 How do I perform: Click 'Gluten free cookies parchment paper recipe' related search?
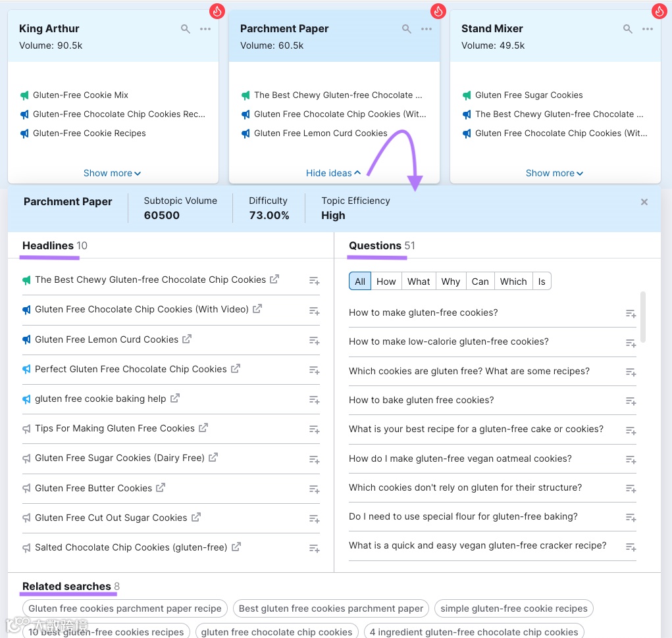tap(124, 608)
